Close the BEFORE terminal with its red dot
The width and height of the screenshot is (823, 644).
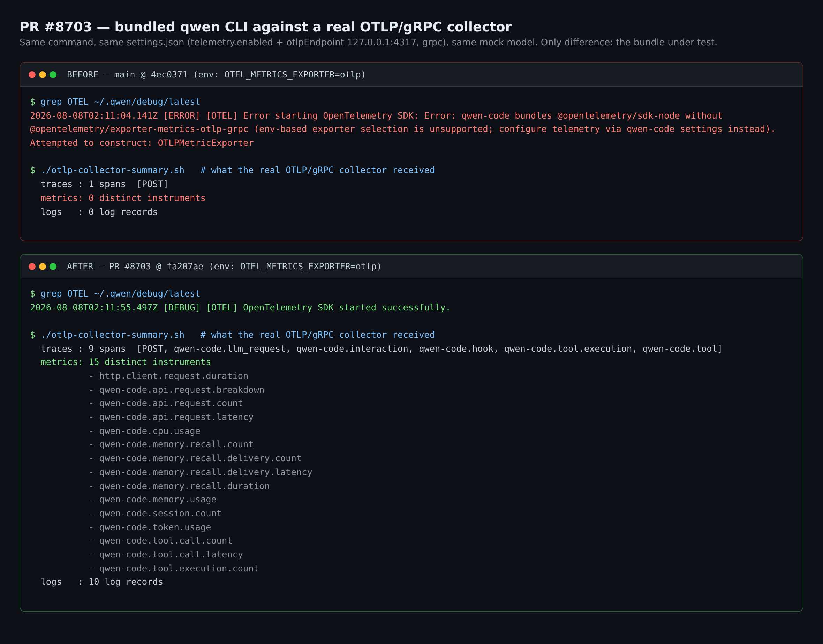(32, 75)
